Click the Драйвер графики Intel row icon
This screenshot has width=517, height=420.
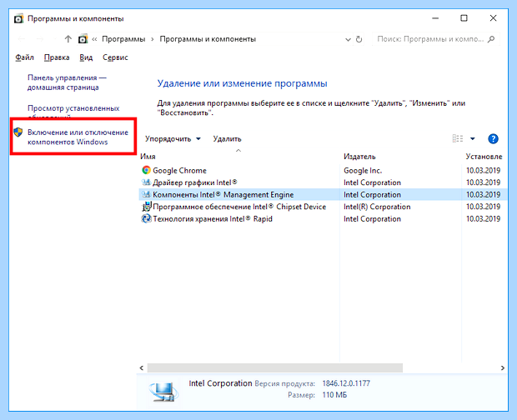click(146, 182)
